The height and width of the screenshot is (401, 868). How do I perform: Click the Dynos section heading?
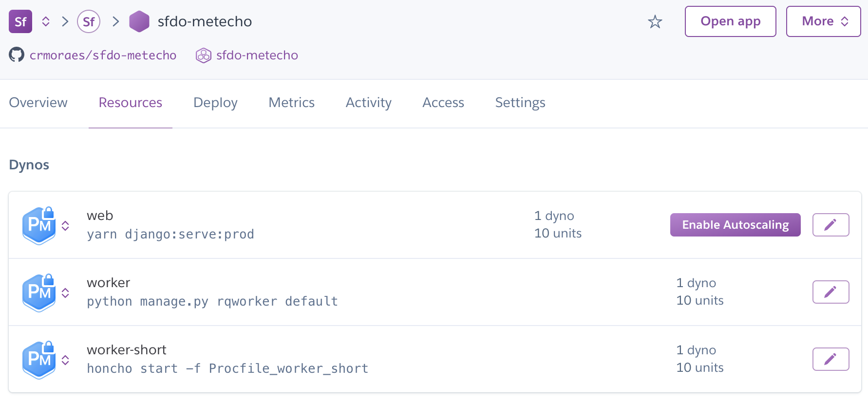point(29,165)
